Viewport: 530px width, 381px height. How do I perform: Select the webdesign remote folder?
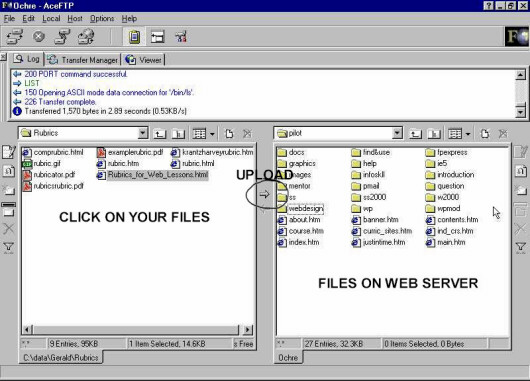click(301, 209)
